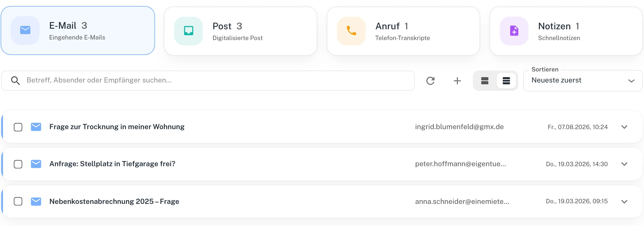Open email Anfrage: Stellplatz in Tiefgarage frei?
Image resolution: width=644 pixels, height=226 pixels.
(112, 164)
